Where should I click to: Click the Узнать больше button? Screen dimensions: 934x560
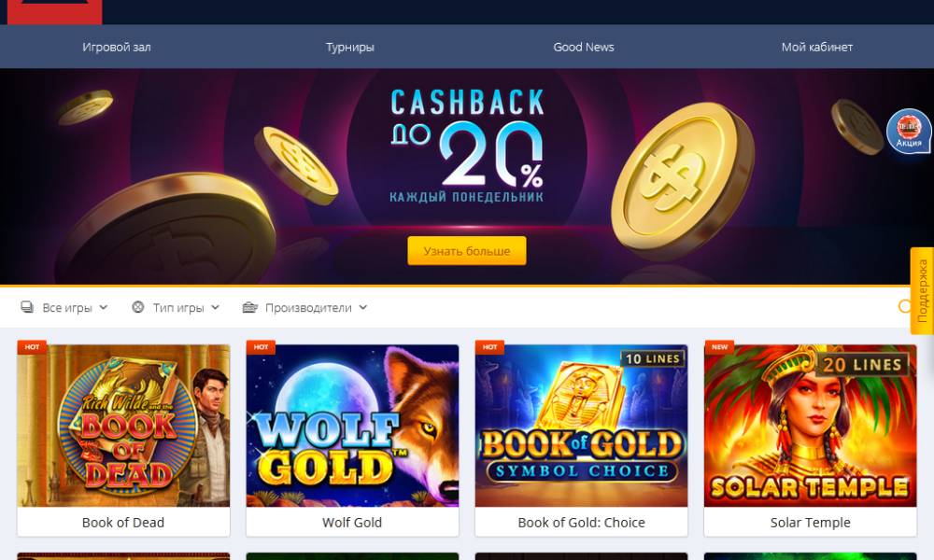pos(467,250)
